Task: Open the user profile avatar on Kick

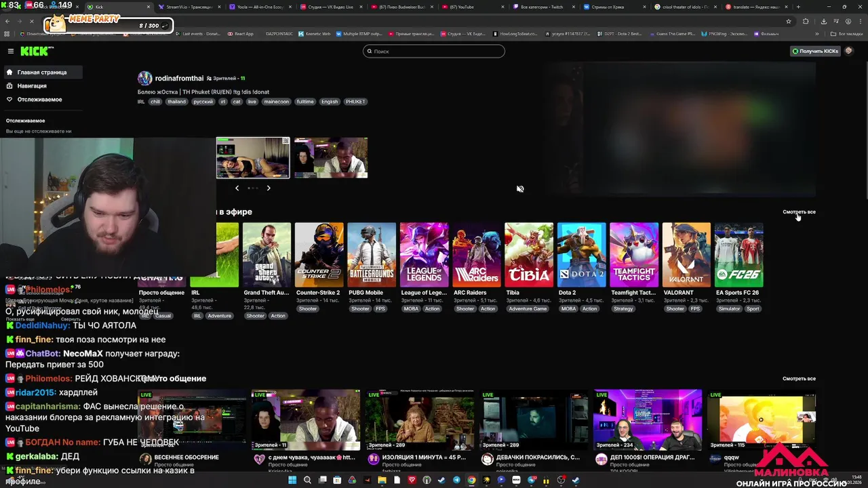Action: click(x=848, y=51)
